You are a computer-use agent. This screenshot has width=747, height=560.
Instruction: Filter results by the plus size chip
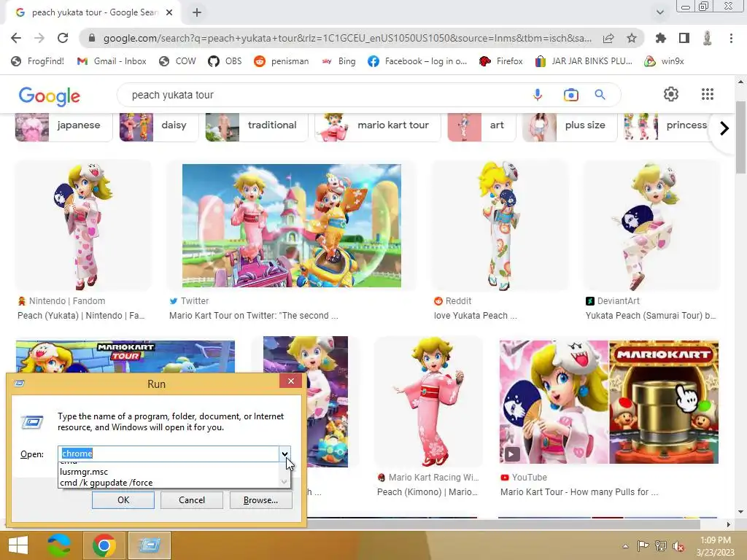pos(570,125)
